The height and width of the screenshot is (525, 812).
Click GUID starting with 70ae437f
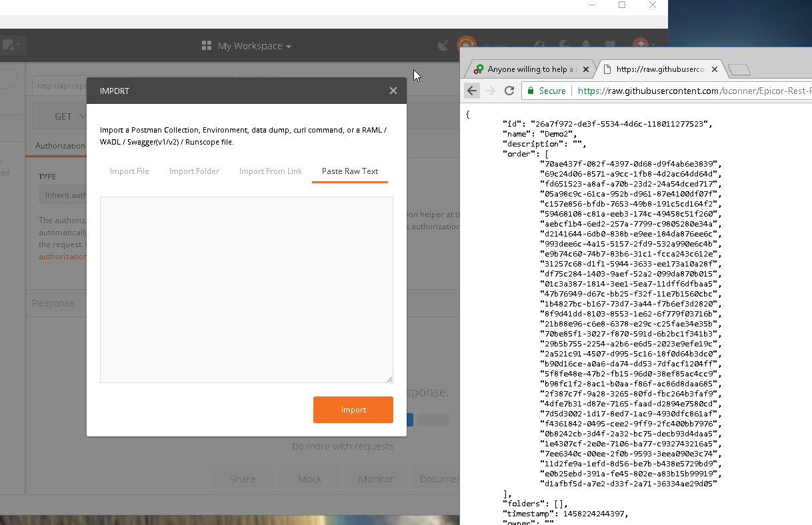tap(631, 164)
